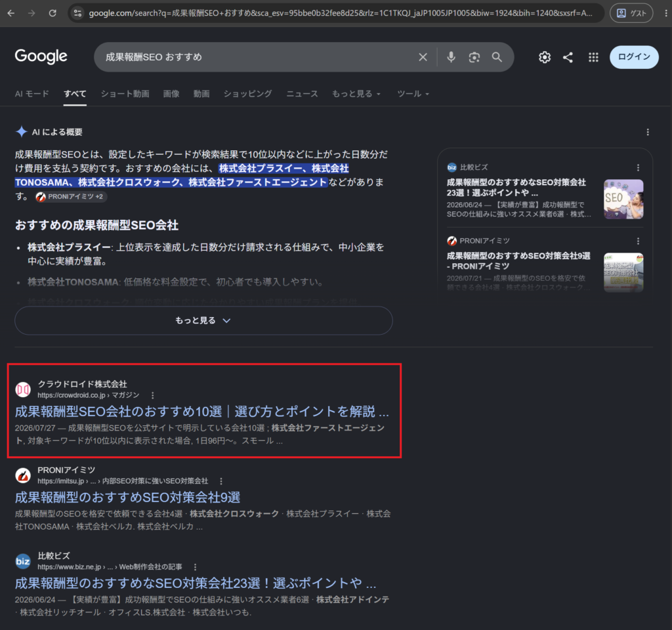The image size is (672, 630).
Task: Open site information icon in address bar
Action: pyautogui.click(x=77, y=13)
